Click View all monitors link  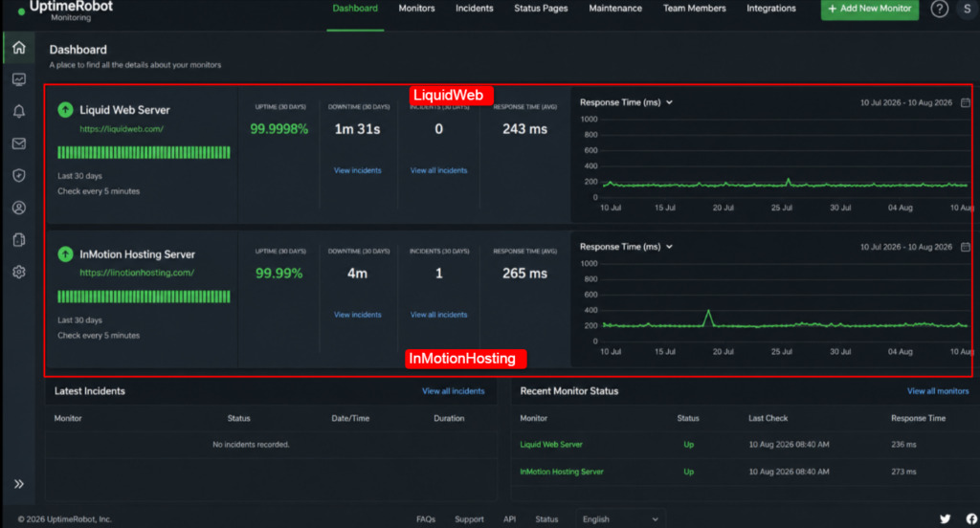point(938,391)
